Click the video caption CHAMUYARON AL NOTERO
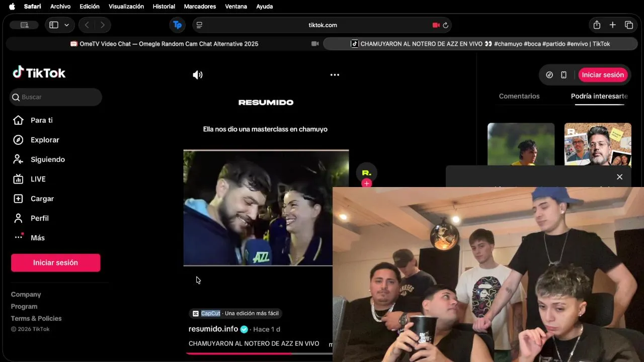This screenshot has width=644, height=362. pos(254,343)
